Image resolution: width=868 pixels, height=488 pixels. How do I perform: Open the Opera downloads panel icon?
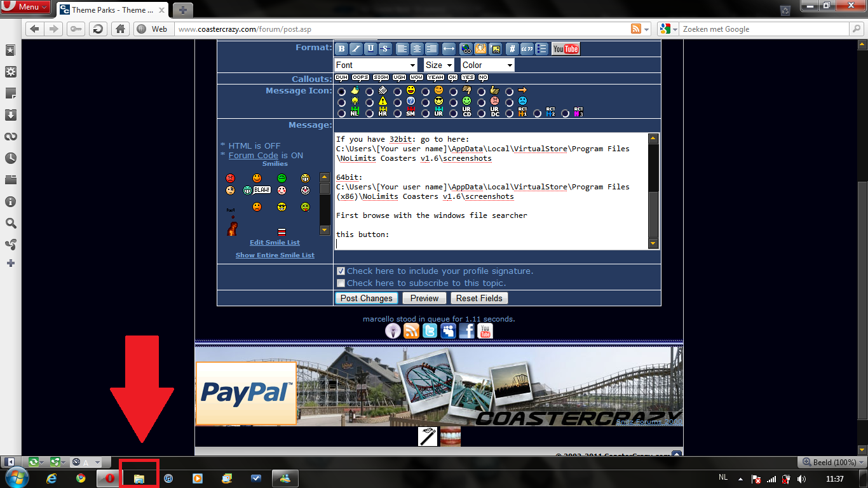tap(11, 115)
